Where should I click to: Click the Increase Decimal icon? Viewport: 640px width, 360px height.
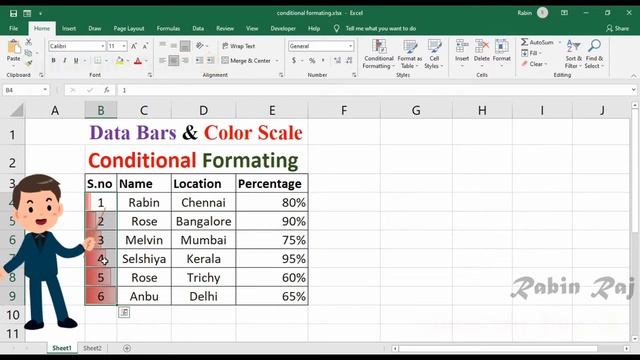click(x=337, y=61)
